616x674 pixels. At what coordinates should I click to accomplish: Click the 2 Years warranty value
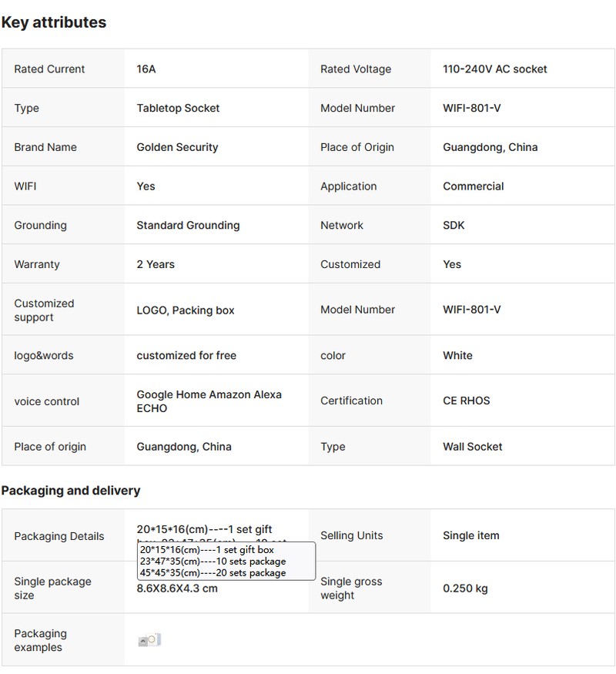(x=156, y=264)
